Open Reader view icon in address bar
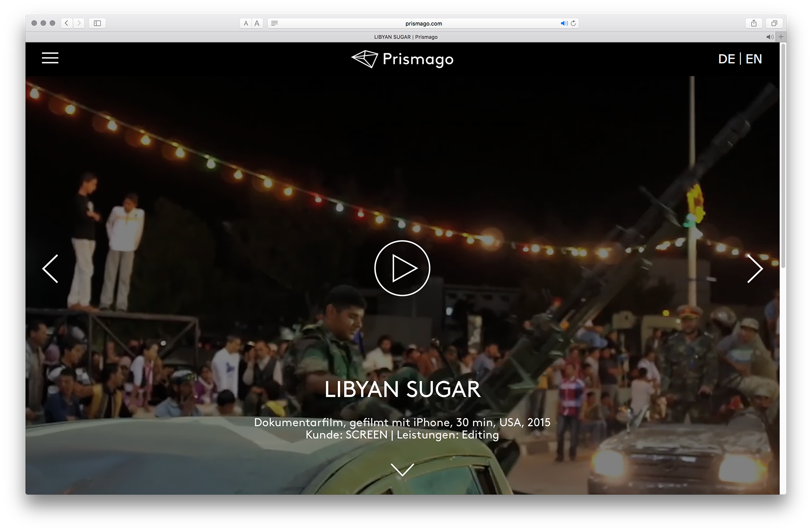812x531 pixels. (274, 23)
